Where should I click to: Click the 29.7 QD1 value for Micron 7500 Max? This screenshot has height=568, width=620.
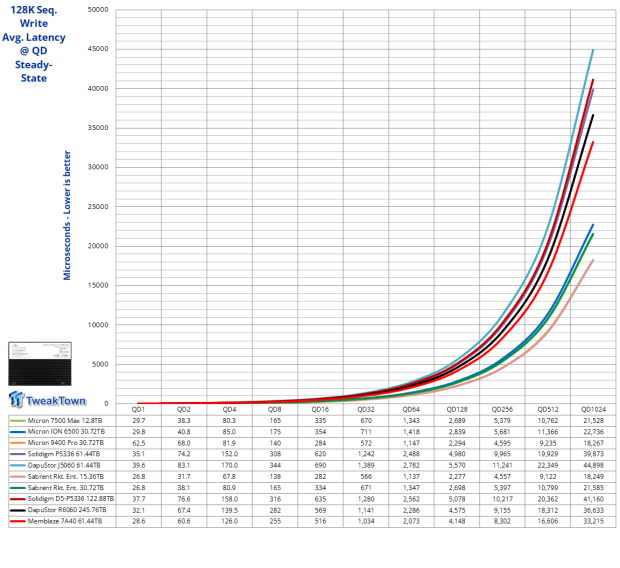pyautogui.click(x=138, y=420)
